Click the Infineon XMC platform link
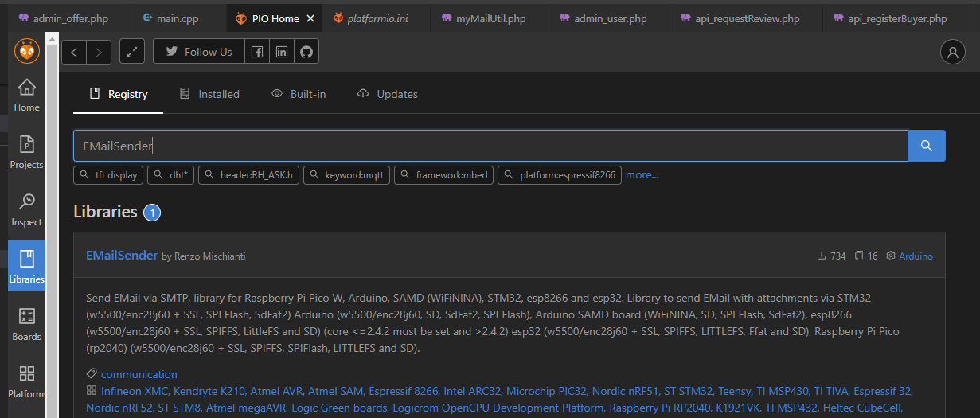980x418 pixels. 133,391
